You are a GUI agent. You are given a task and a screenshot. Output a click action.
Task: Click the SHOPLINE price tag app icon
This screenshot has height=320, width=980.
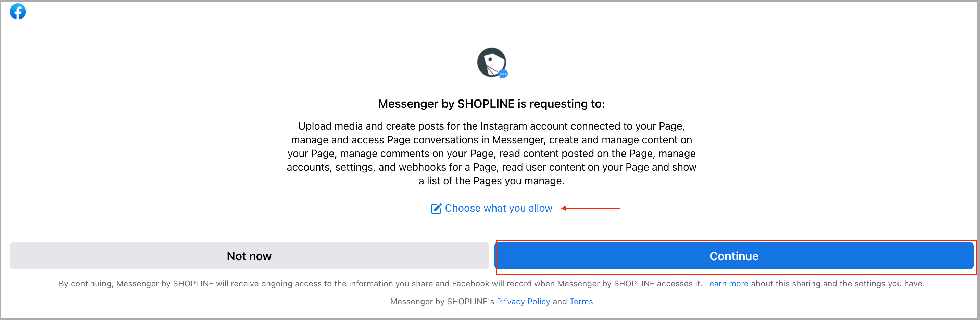tap(491, 62)
